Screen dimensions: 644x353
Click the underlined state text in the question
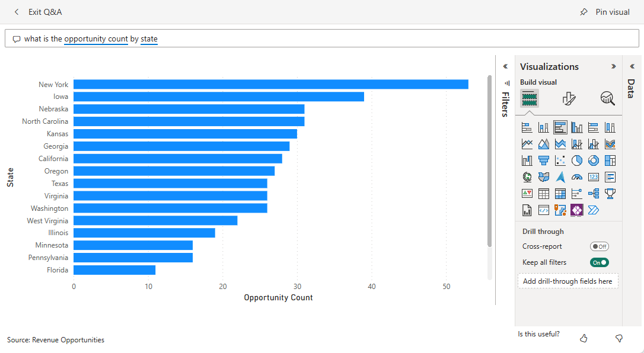(x=149, y=39)
